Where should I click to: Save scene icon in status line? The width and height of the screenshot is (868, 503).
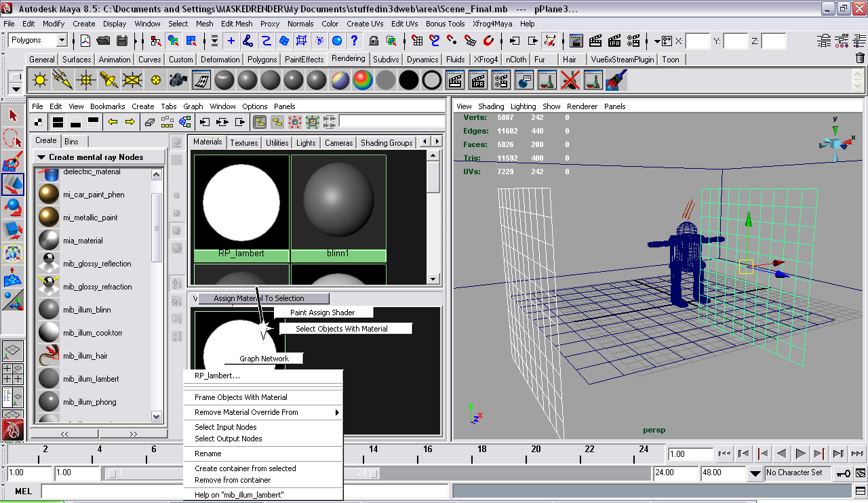tap(121, 41)
